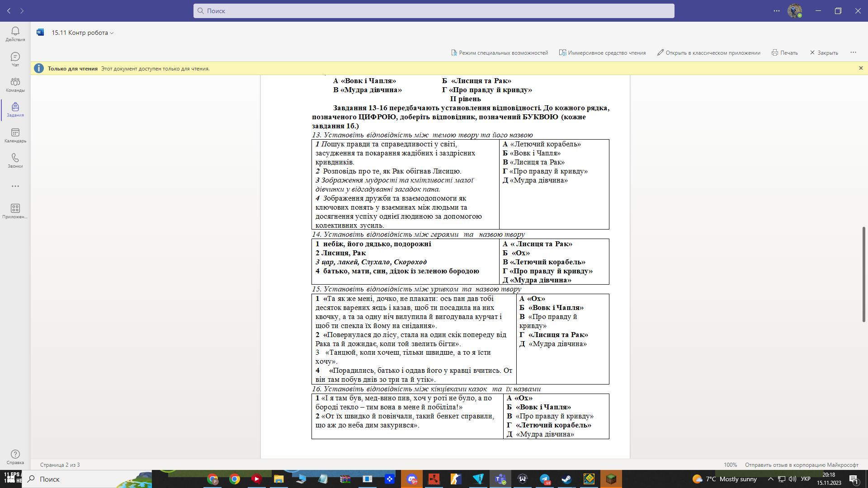
Task: Select the Assignments (Задания) sidebar icon
Action: [15, 109]
